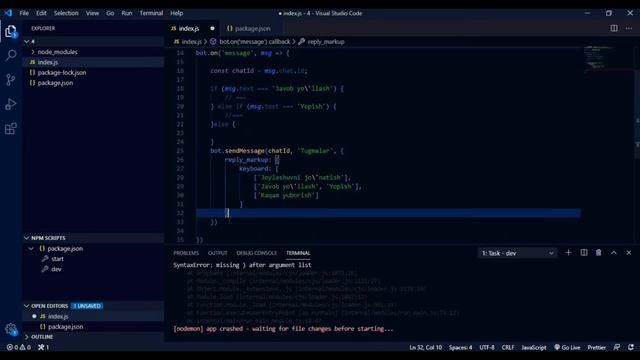
Task: Open Edit menu
Action: (41, 13)
